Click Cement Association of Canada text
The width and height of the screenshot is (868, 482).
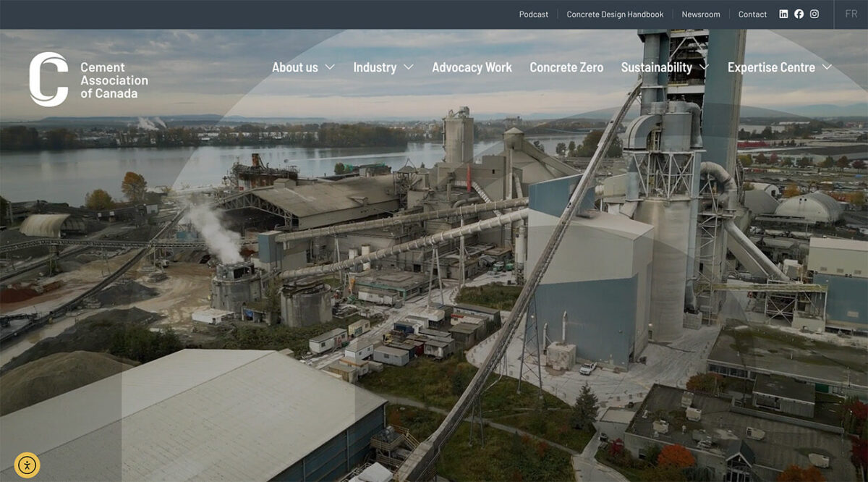click(114, 80)
